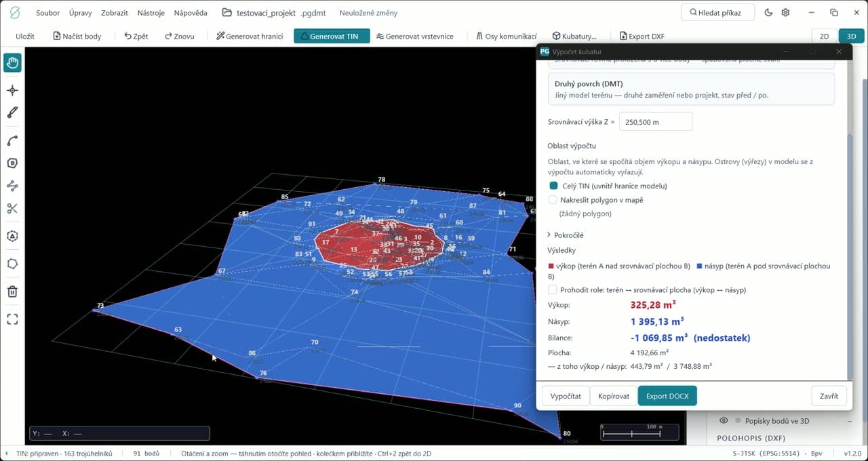Viewport: 868px width, 461px height.
Task: Toggle dark mode moon icon
Action: pyautogui.click(x=768, y=13)
